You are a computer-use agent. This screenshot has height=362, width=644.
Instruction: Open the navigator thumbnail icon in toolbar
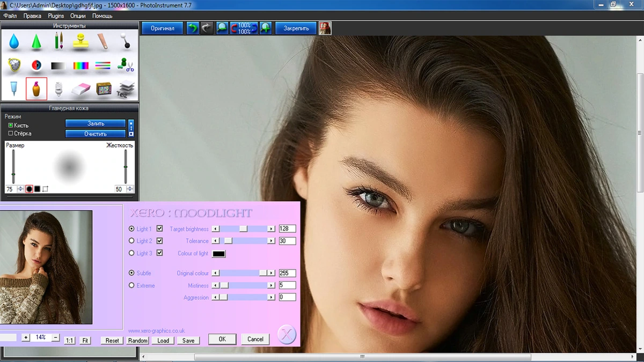[325, 28]
